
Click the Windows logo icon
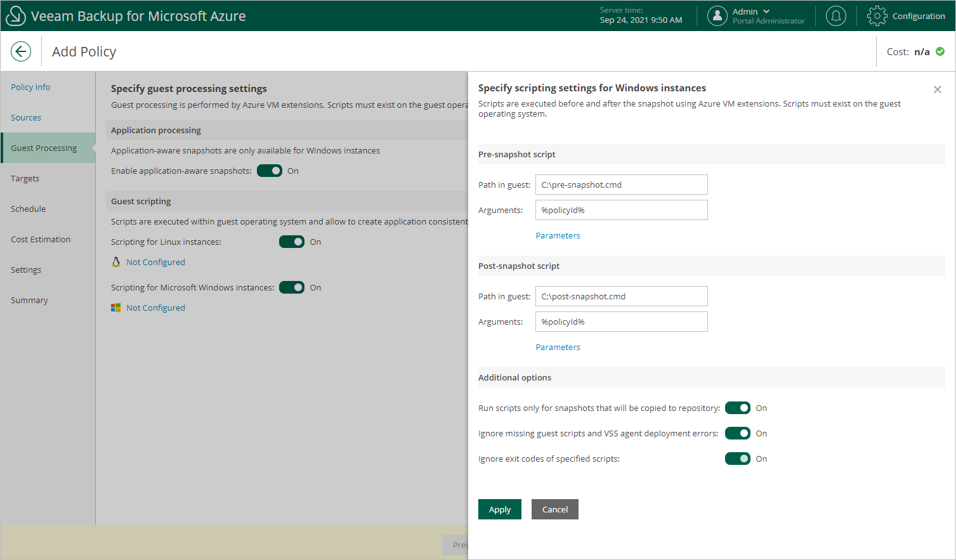point(116,308)
